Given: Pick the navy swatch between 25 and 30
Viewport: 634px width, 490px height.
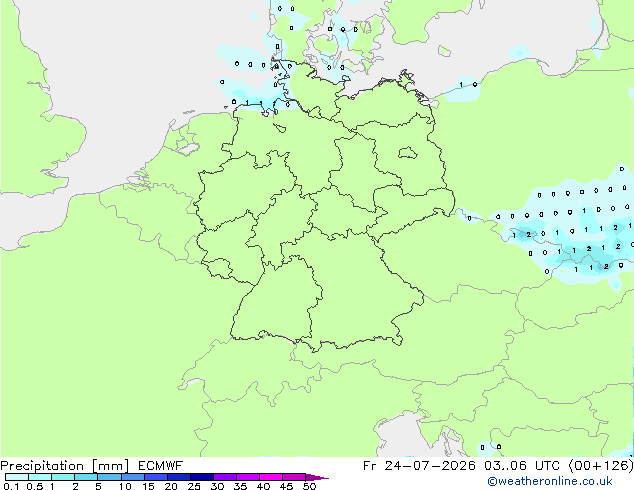Looking at the screenshot, I should click(202, 477).
